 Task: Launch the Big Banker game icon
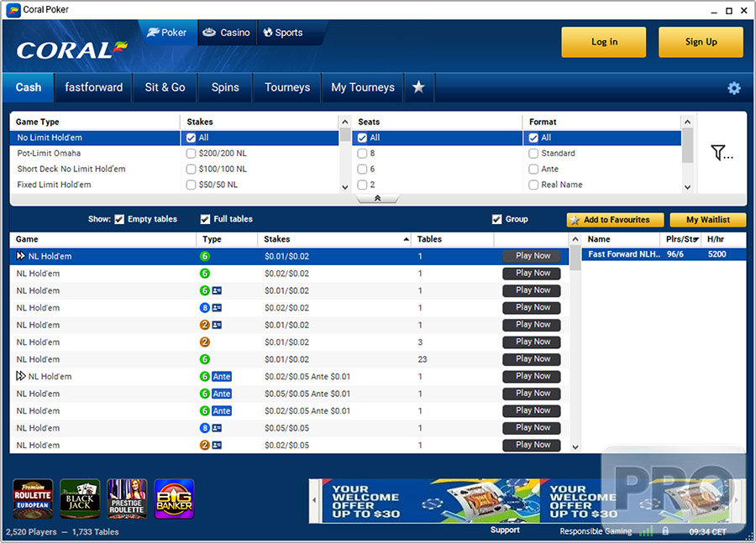(174, 499)
